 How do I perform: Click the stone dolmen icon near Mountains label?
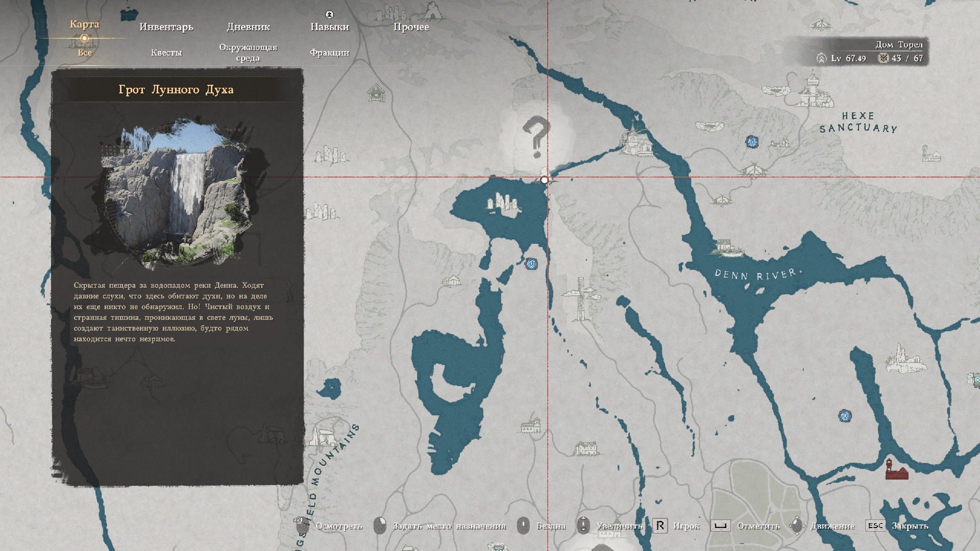click(323, 437)
